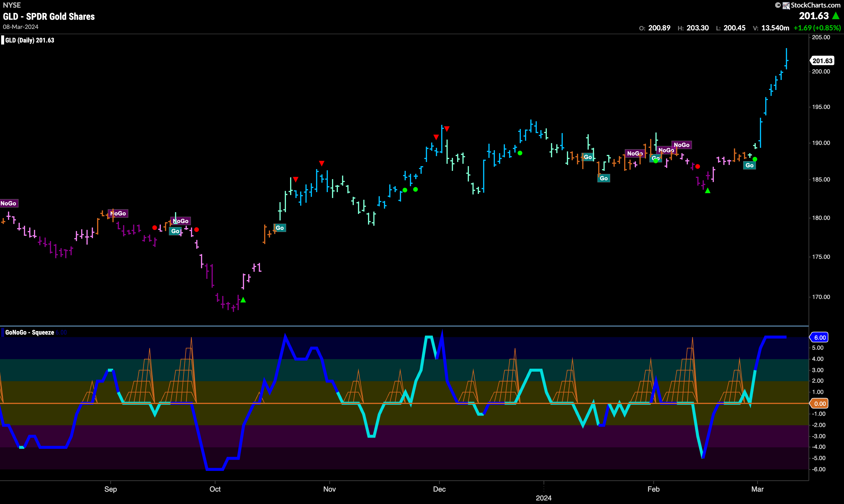Click the Mar label on time axis

[x=758, y=489]
